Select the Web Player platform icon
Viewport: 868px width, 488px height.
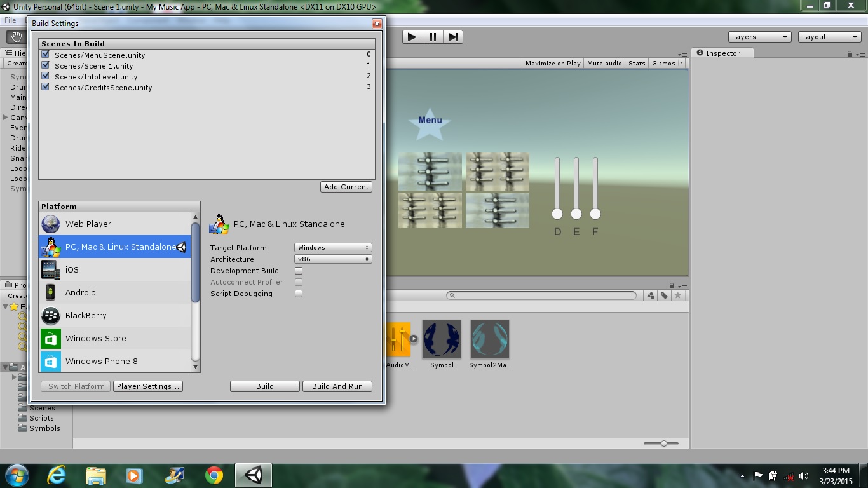pyautogui.click(x=51, y=224)
